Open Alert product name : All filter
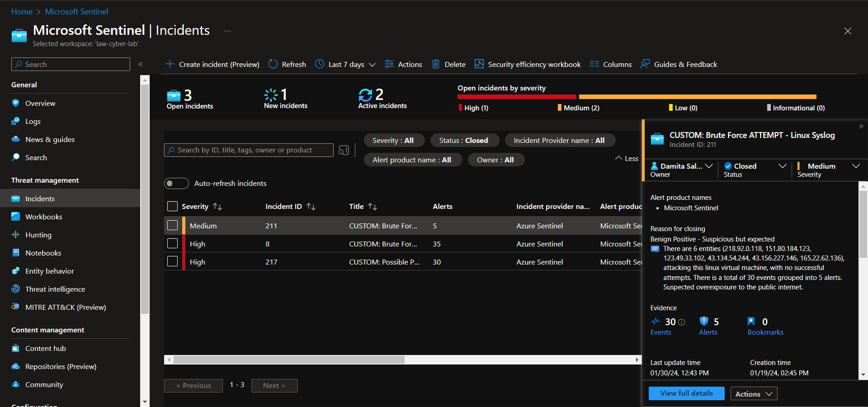 coord(412,160)
